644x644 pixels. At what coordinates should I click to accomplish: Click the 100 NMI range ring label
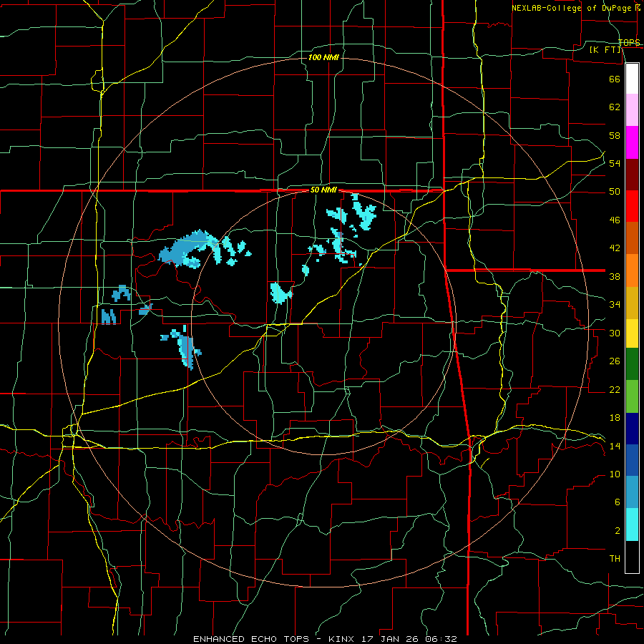pyautogui.click(x=323, y=57)
